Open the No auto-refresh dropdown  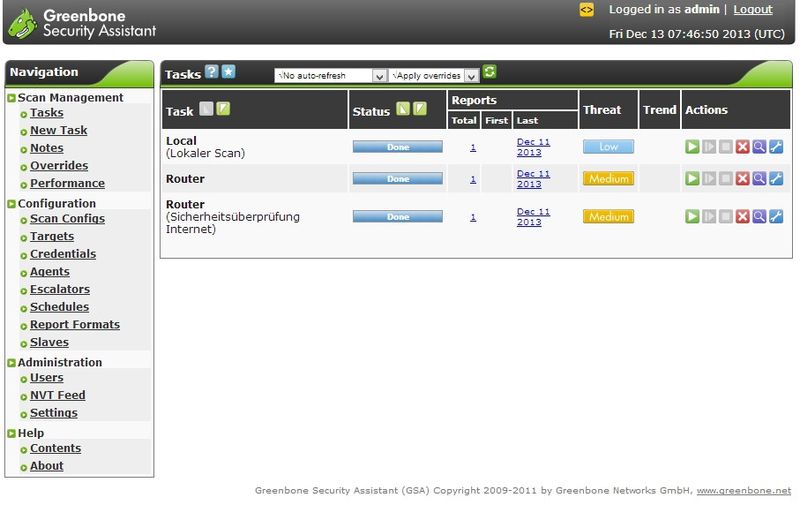click(330, 75)
